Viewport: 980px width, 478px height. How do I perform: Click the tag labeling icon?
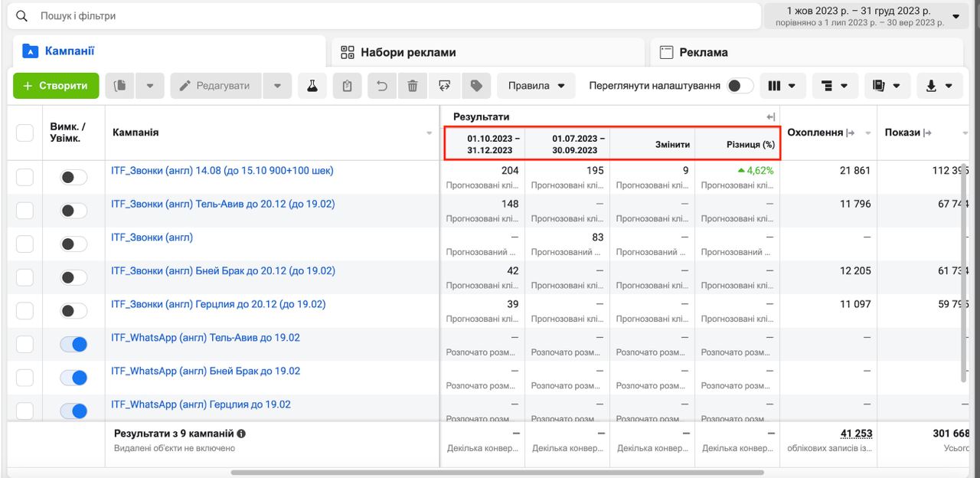[x=475, y=85]
